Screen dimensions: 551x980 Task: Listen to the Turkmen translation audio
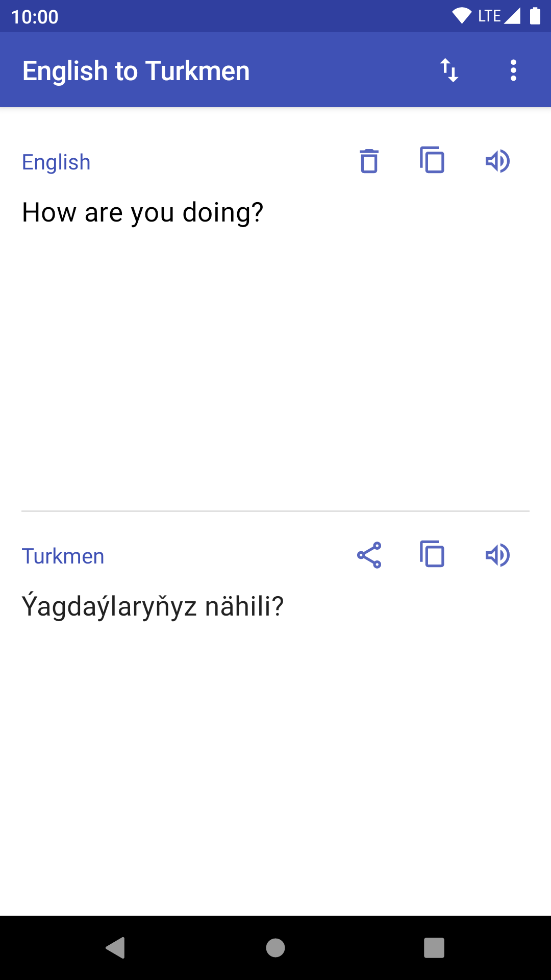[x=497, y=555]
